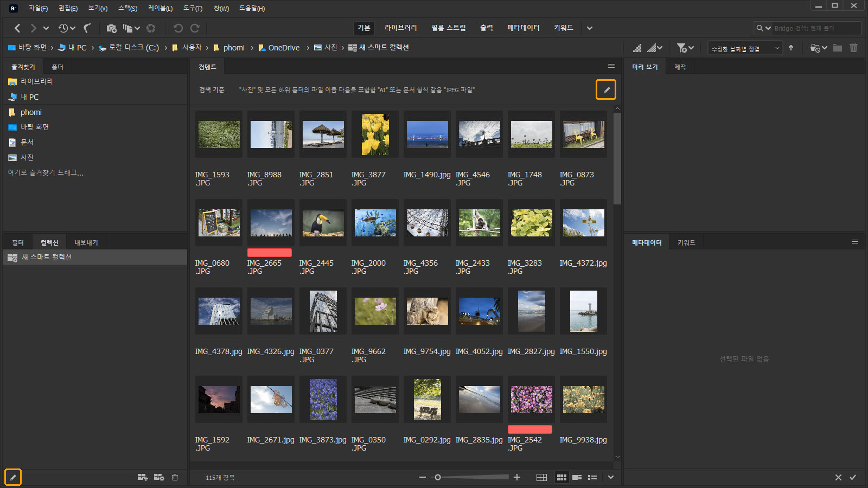Click the magnifier icon in the search box
868x488 pixels.
coord(760,28)
